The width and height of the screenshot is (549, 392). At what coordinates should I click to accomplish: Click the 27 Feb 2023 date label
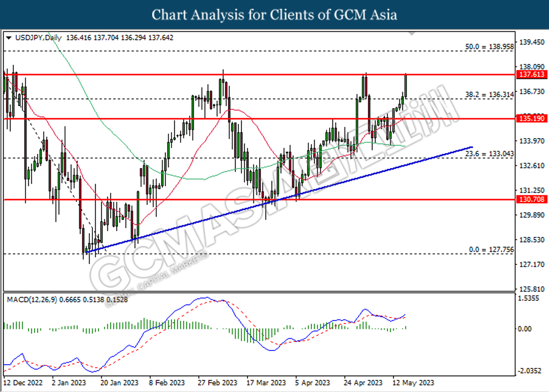(x=217, y=383)
